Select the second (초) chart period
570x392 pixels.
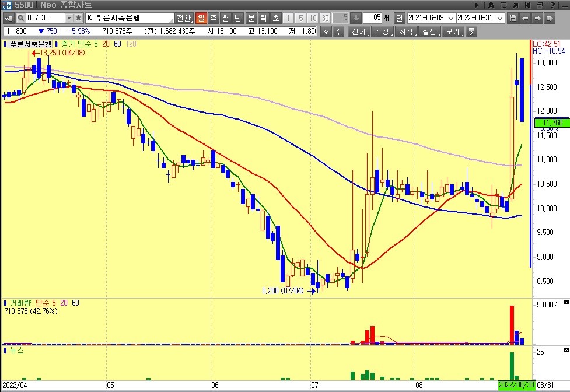(x=276, y=18)
